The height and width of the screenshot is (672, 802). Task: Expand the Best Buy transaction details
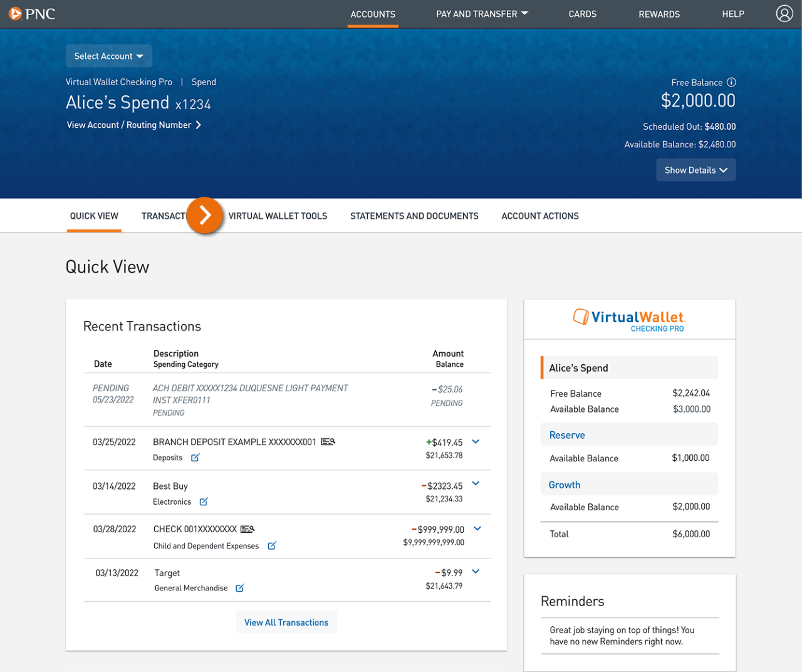click(476, 483)
